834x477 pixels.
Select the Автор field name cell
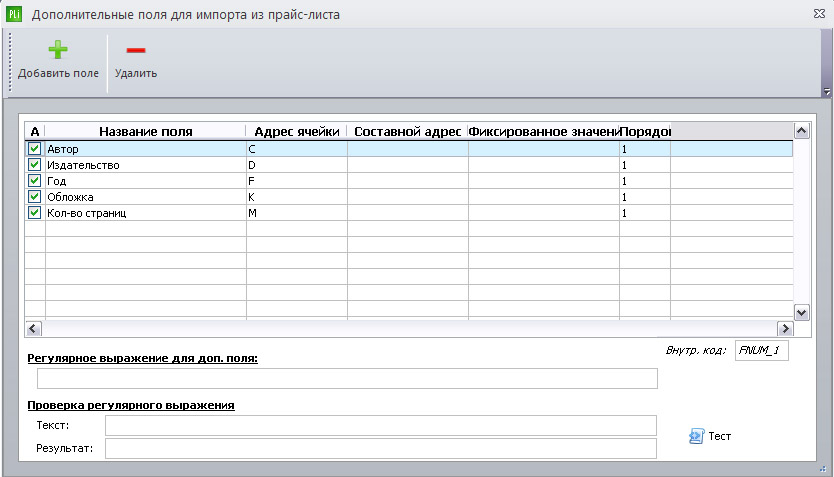(146, 149)
